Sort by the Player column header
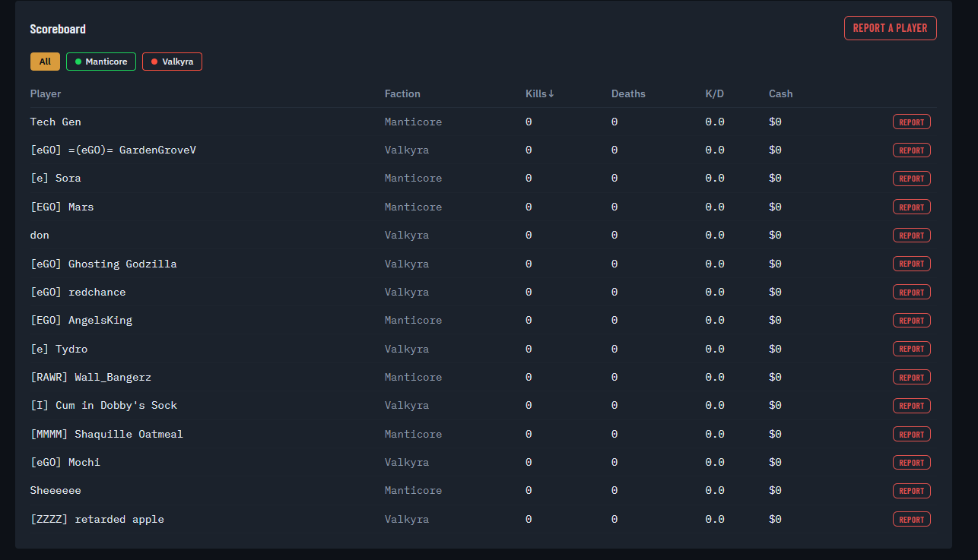978x560 pixels. pyautogui.click(x=46, y=93)
